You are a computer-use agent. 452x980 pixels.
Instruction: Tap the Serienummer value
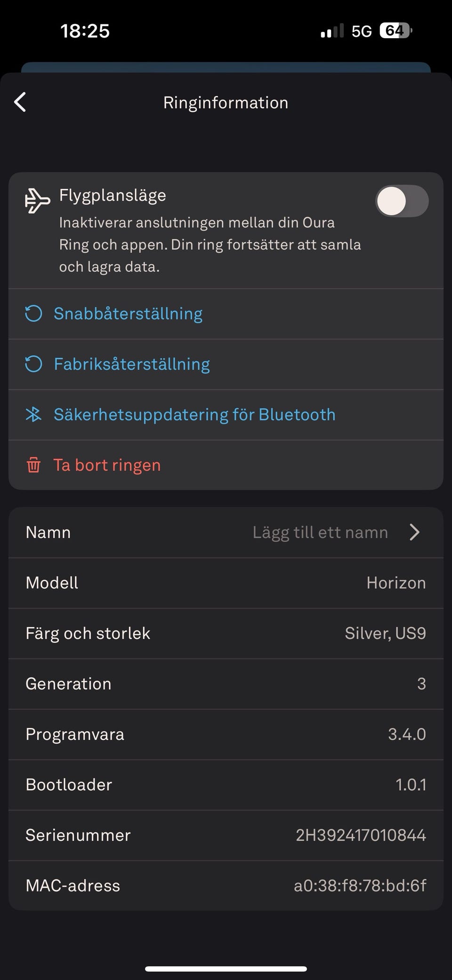point(361,835)
